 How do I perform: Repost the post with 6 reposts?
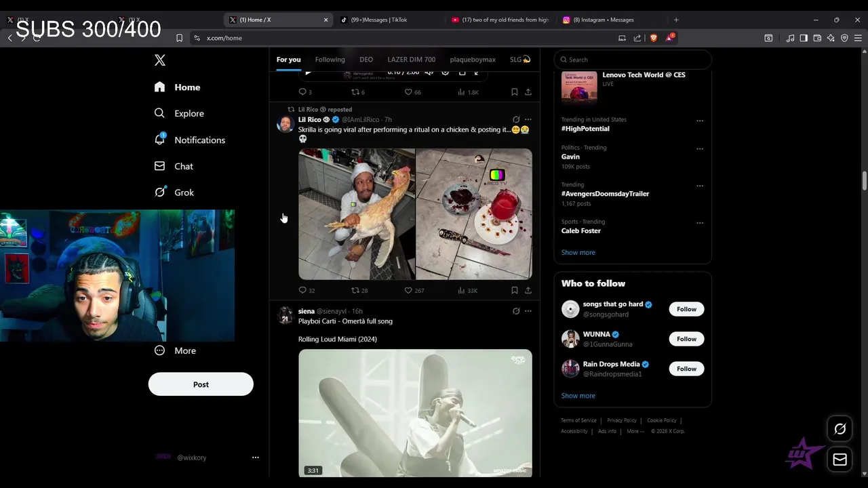357,91
